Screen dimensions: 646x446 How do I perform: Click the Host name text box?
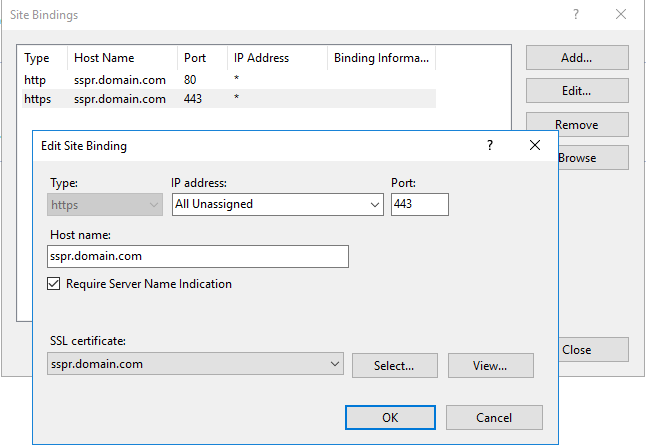coord(198,257)
